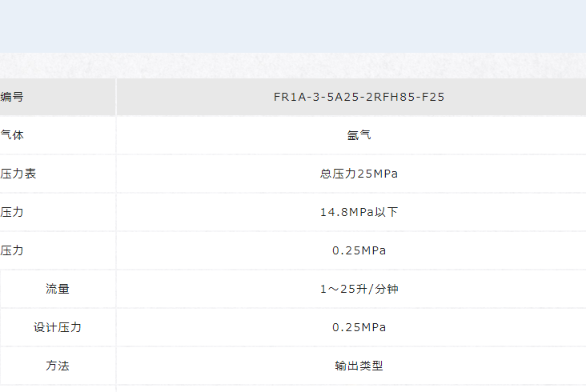Viewport: 586px width, 392px height.
Task: Select the 总压力25MPa cell
Action: (x=359, y=174)
